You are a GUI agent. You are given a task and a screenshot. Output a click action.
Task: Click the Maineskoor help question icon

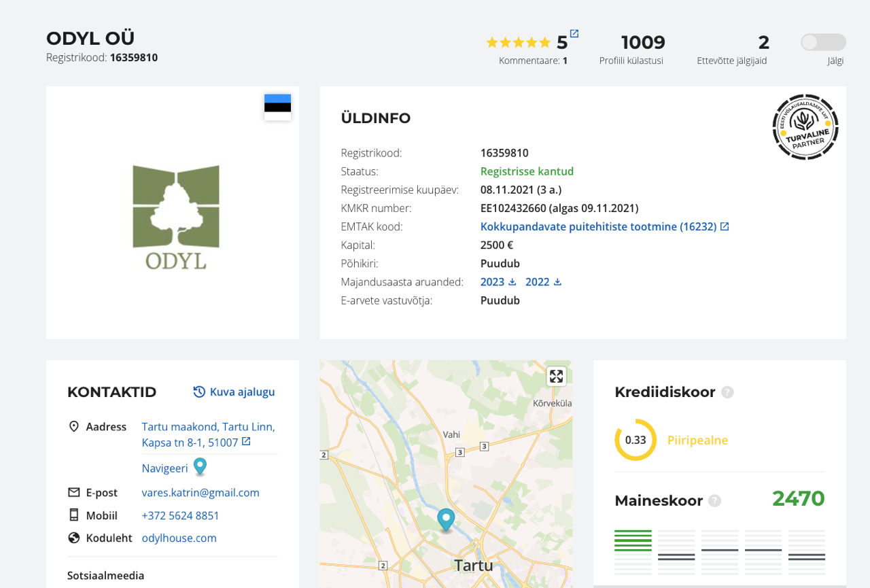pos(714,501)
